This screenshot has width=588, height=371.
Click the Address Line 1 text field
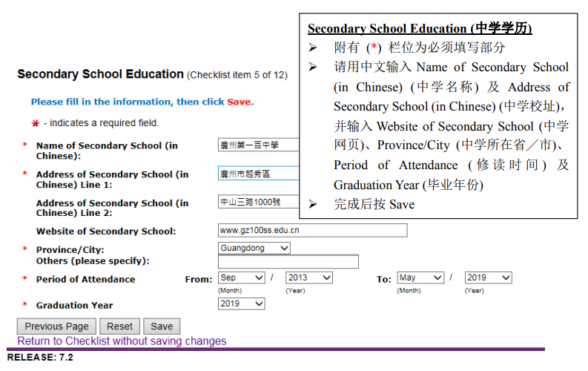[x=258, y=174]
